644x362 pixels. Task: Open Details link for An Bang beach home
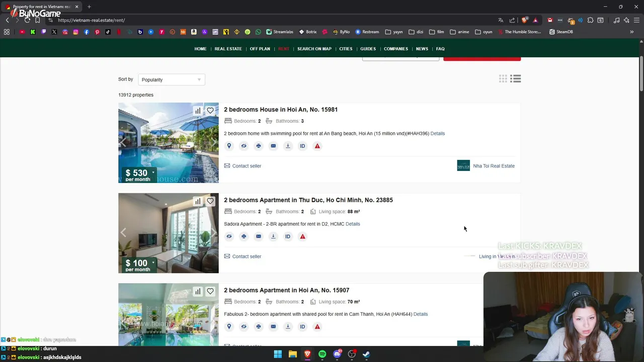[x=438, y=133]
